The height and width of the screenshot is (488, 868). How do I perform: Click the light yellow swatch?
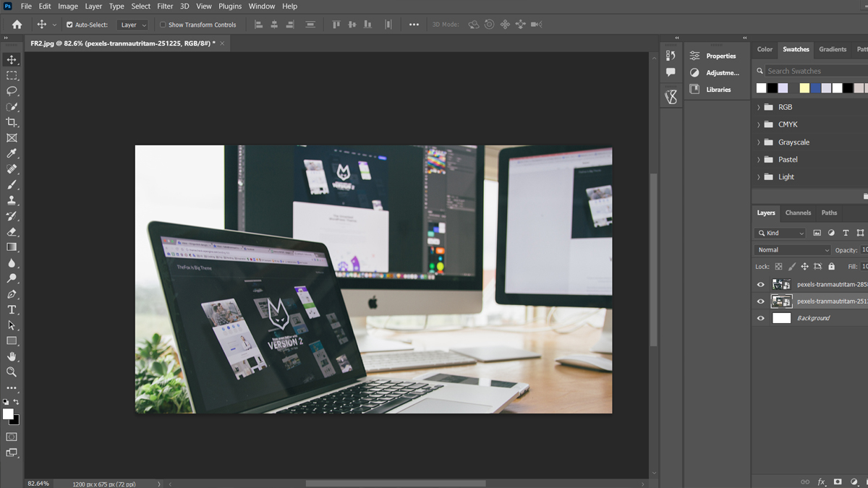pos(804,88)
